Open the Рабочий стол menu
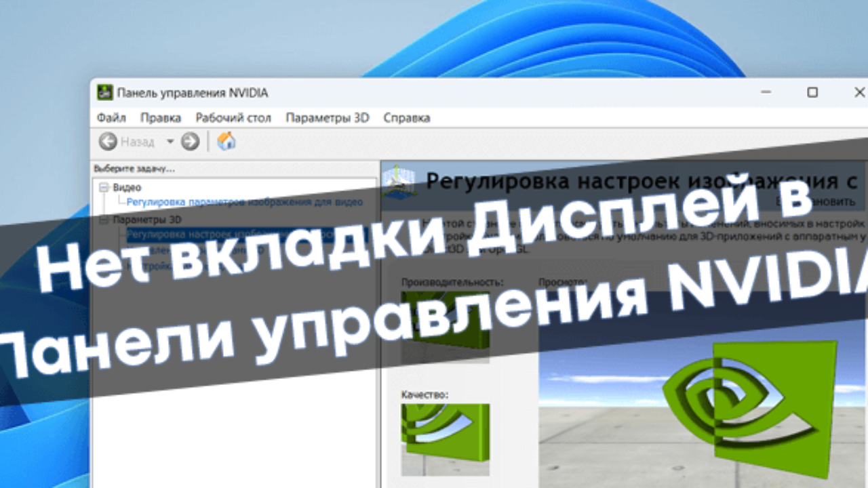 [233, 117]
